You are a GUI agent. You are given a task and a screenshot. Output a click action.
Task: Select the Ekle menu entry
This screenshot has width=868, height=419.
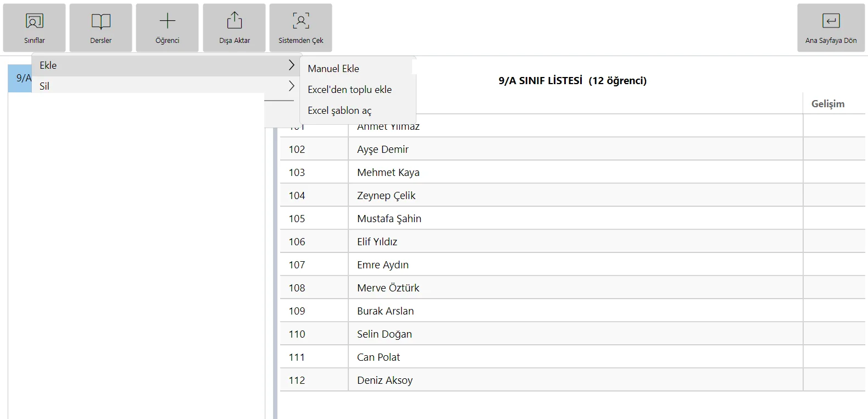166,65
